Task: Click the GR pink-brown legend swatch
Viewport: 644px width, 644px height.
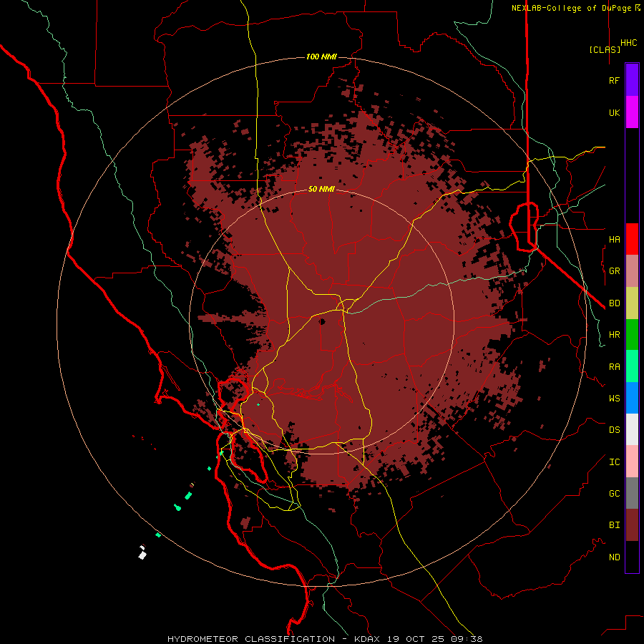Action: click(x=632, y=271)
